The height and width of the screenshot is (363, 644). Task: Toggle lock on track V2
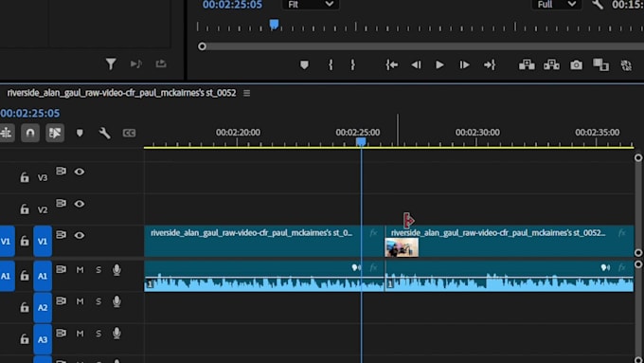[x=25, y=209]
